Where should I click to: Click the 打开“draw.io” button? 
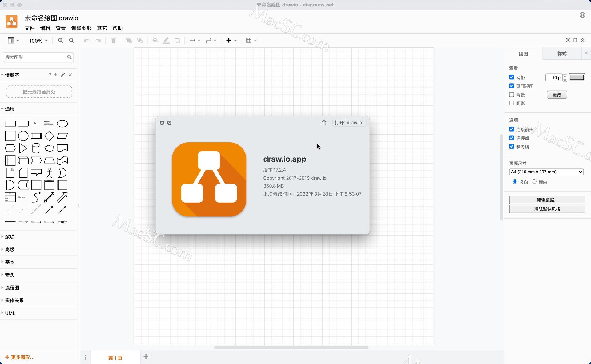349,122
